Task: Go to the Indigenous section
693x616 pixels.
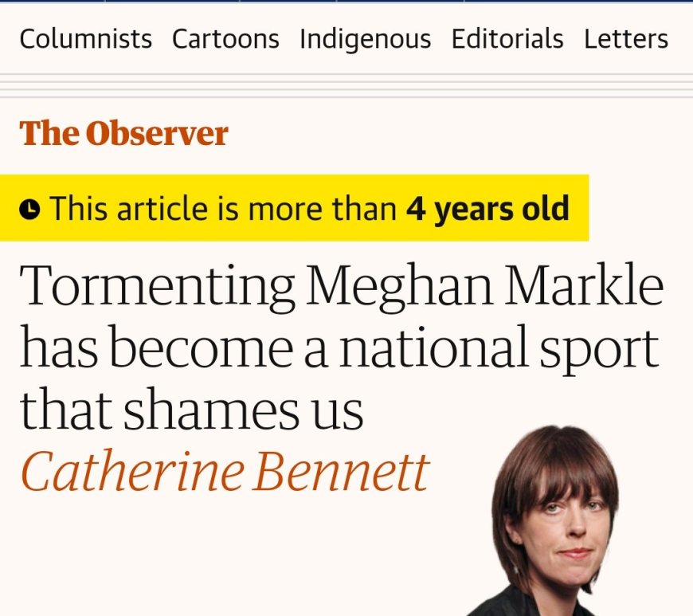Action: click(x=365, y=39)
